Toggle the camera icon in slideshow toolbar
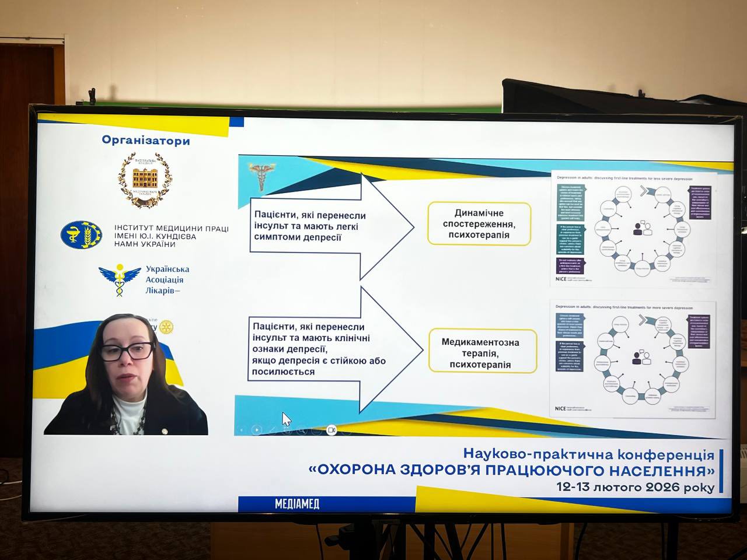747x560 pixels. coord(331,430)
